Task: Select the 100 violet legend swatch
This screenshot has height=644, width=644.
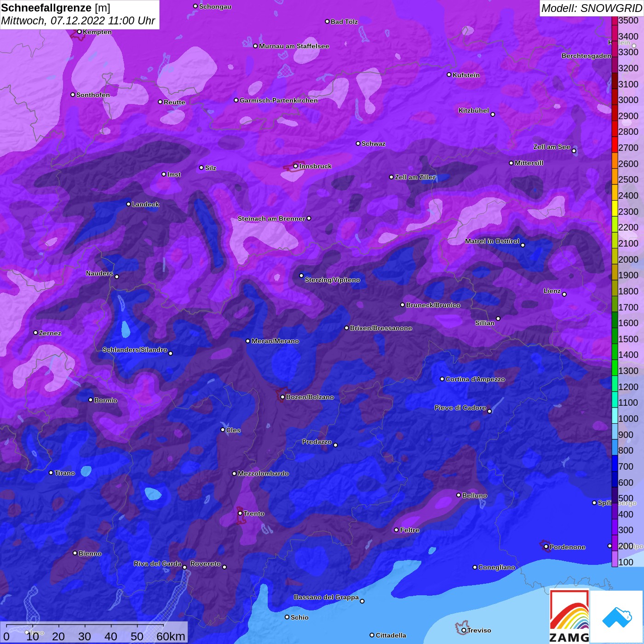Action: tap(615, 559)
